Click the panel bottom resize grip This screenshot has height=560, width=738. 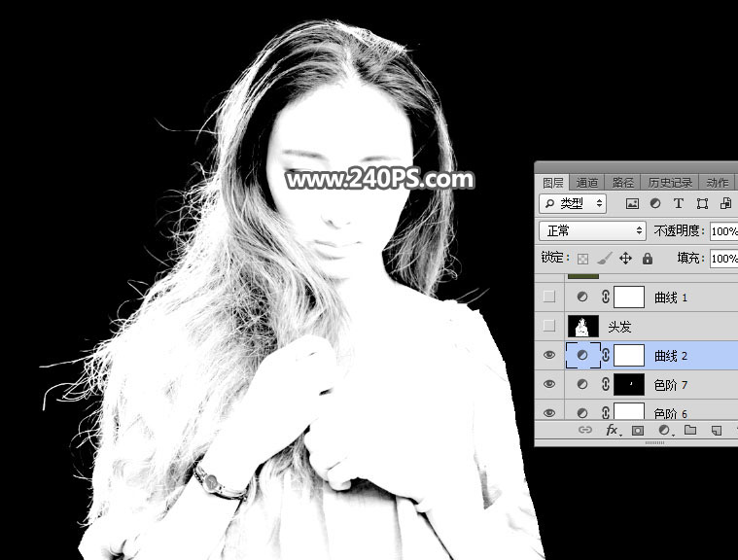pyautogui.click(x=654, y=442)
